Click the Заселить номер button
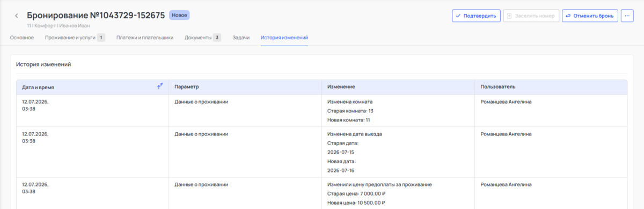Screen dimensions: 644x209 (531, 16)
